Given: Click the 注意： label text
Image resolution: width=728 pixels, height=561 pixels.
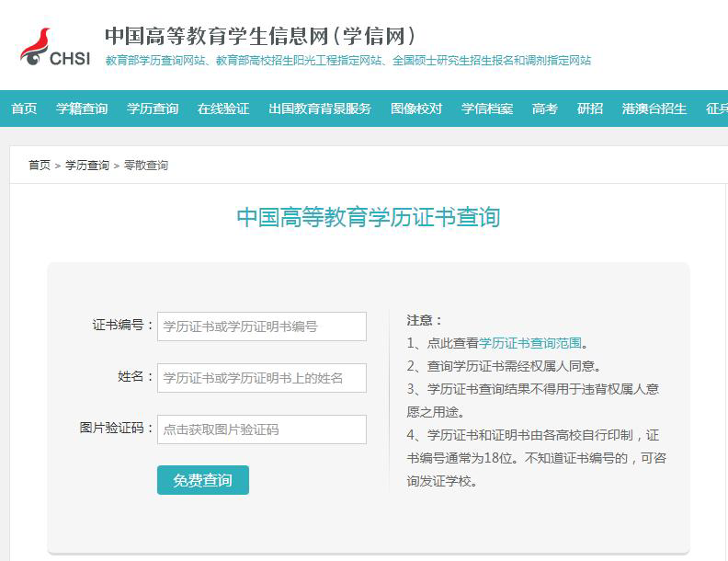Looking at the screenshot, I should point(425,320).
